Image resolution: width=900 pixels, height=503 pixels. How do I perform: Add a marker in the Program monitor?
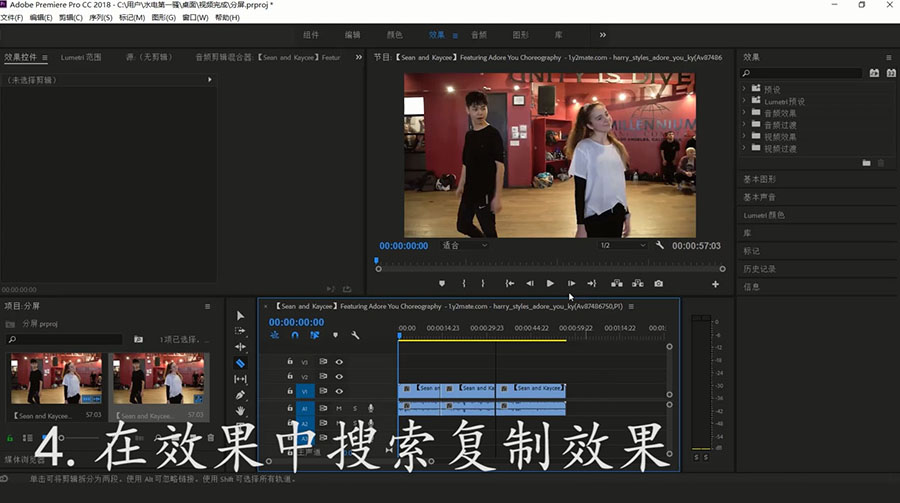(441, 284)
